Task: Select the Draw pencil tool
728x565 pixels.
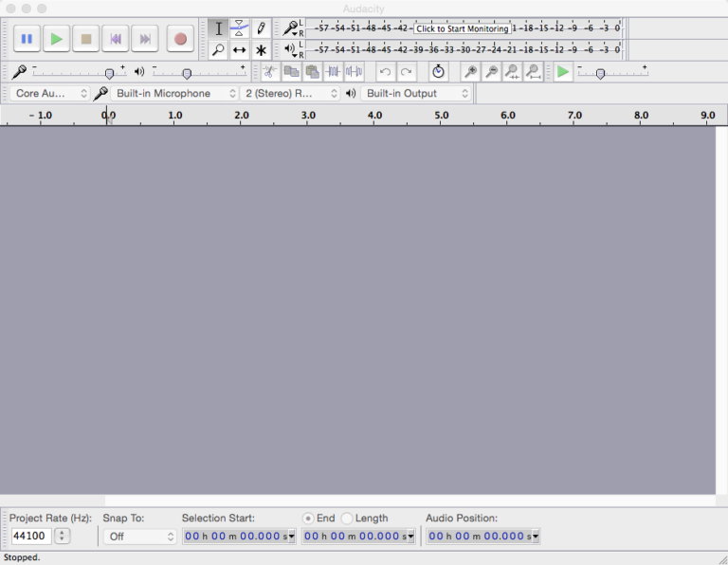Action: pyautogui.click(x=261, y=28)
